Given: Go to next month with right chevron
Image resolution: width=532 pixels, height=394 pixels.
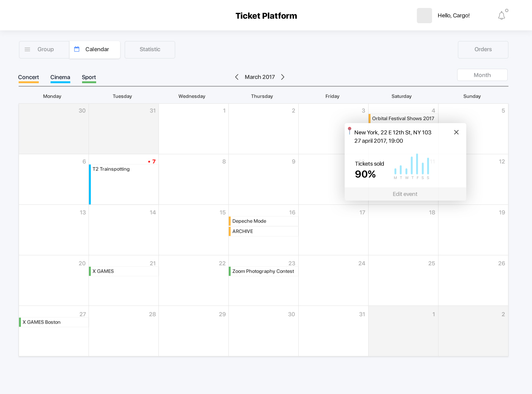Looking at the screenshot, I should click(x=283, y=77).
